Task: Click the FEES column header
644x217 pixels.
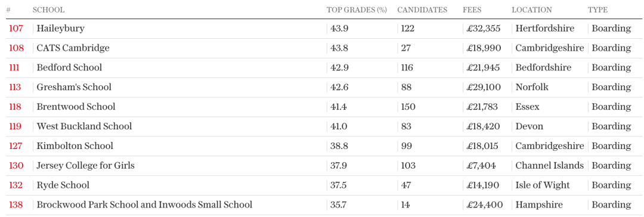Action: [472, 10]
